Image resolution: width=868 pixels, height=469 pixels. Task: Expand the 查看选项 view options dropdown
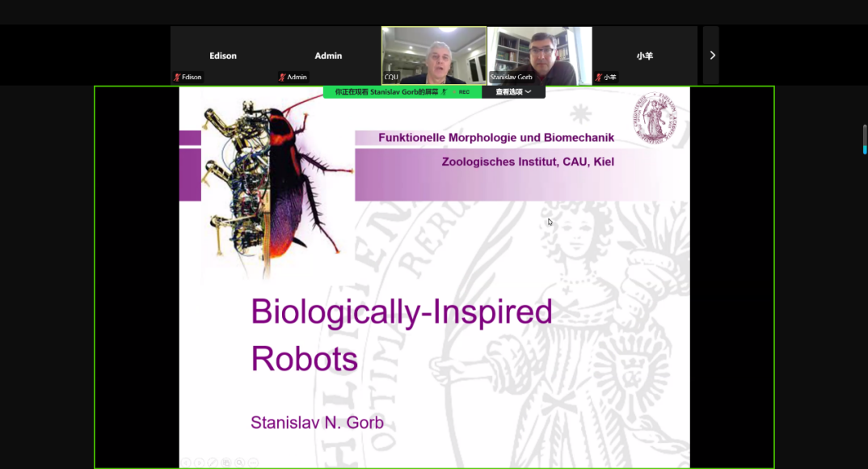513,92
